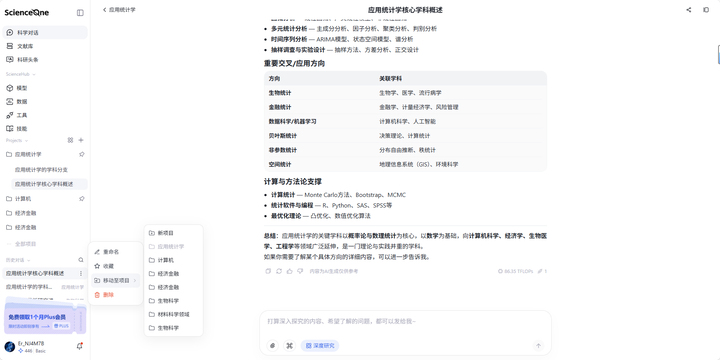Open the three-dot menu of 应用统计学核心学科概述
Viewport: 720px width, 360px height.
pos(81,273)
